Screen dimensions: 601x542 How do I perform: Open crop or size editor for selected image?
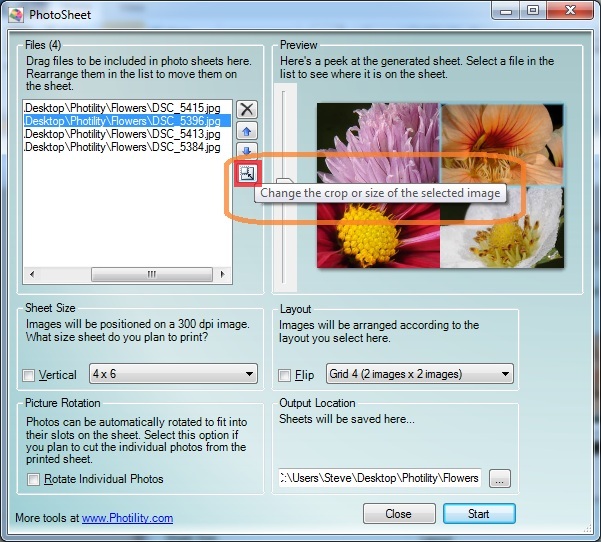(x=247, y=173)
